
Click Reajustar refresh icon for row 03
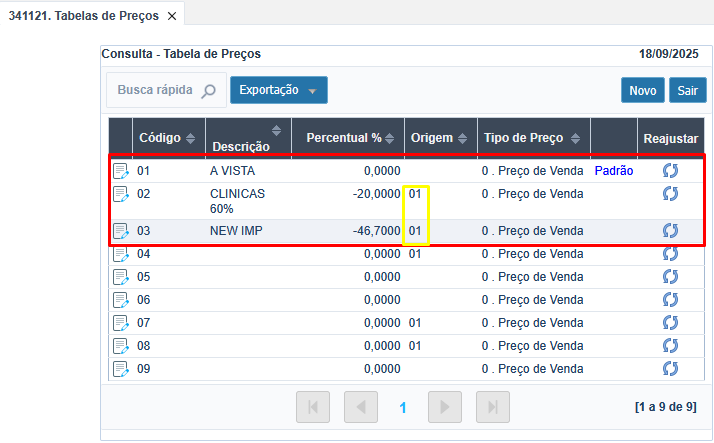pyautogui.click(x=670, y=231)
